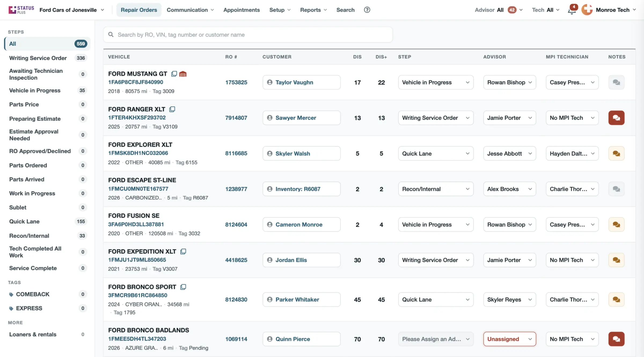Click the RO, VIN, tag search field
644x357 pixels.
248,35
